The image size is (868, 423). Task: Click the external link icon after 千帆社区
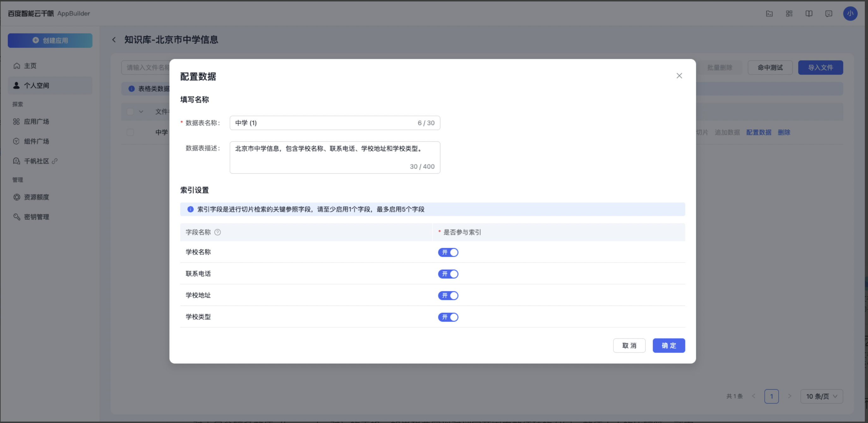point(55,161)
